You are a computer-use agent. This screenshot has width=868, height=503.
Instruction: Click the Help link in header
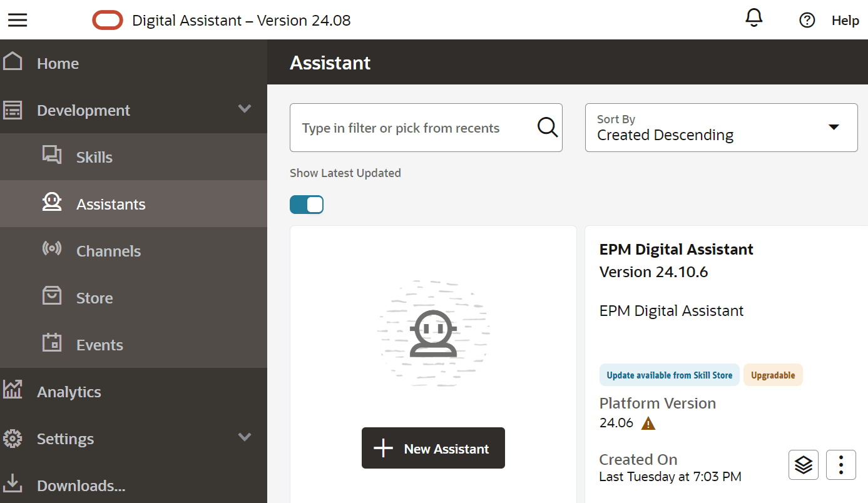click(x=845, y=21)
